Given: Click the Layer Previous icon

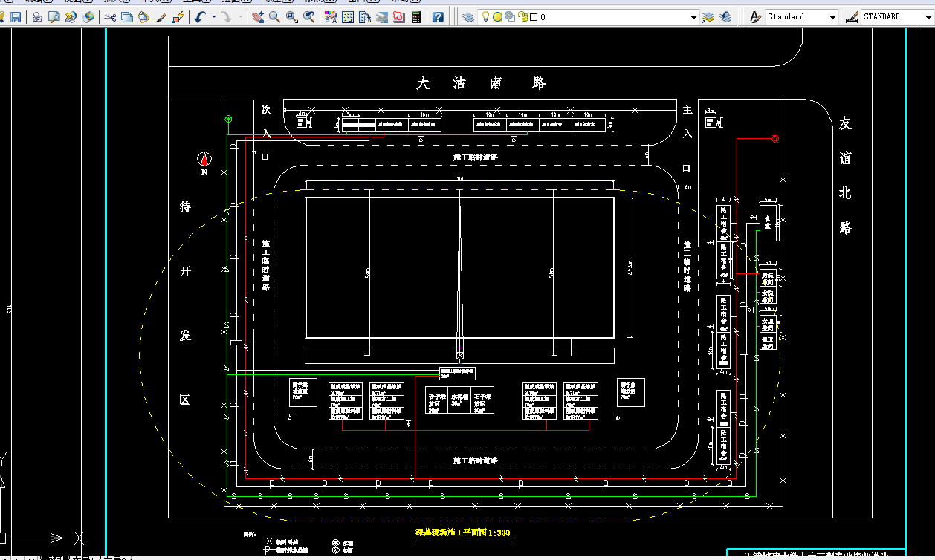Looking at the screenshot, I should click(725, 17).
